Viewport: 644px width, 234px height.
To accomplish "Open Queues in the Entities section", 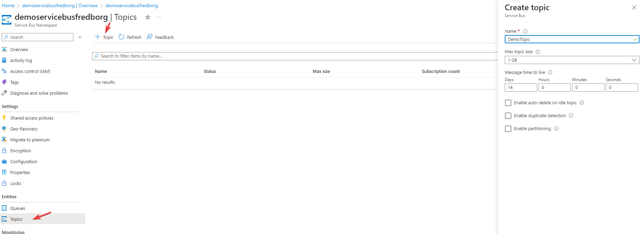I will pos(17,208).
